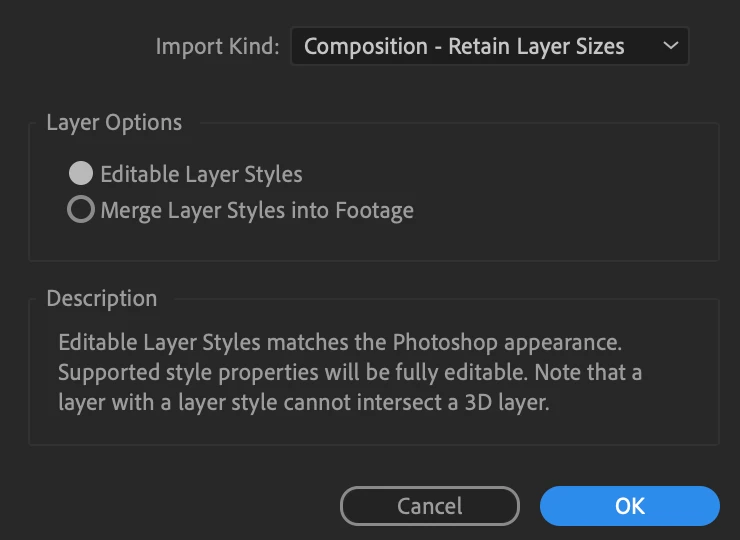The width and height of the screenshot is (740, 540).
Task: Click the "Import Kind:" label
Action: [x=217, y=47]
